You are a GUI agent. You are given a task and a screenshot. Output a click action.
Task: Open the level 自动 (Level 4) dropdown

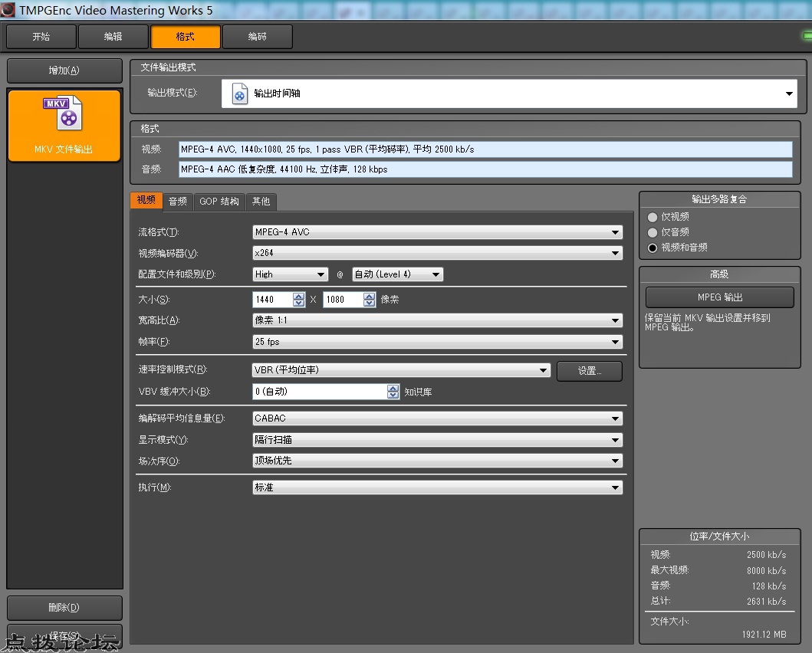[x=397, y=274]
